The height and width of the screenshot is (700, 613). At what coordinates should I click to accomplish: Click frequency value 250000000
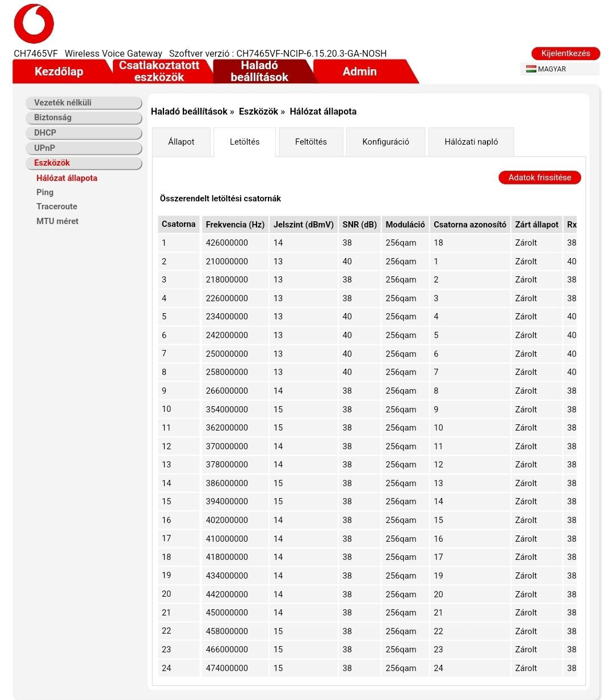[x=227, y=354]
